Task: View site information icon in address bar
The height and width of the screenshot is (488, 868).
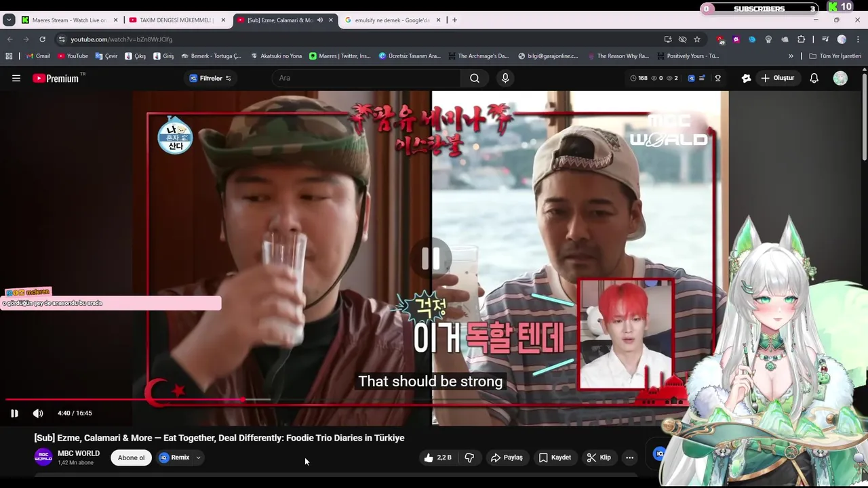Action: click(x=62, y=39)
